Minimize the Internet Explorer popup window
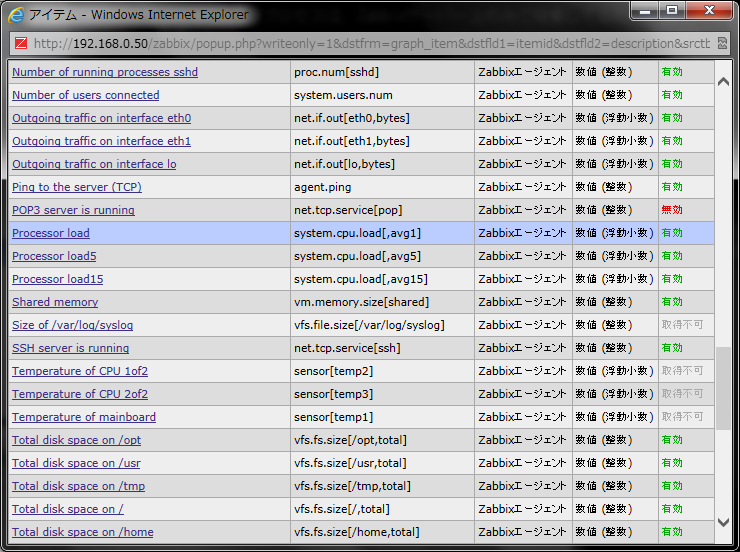 [645, 10]
